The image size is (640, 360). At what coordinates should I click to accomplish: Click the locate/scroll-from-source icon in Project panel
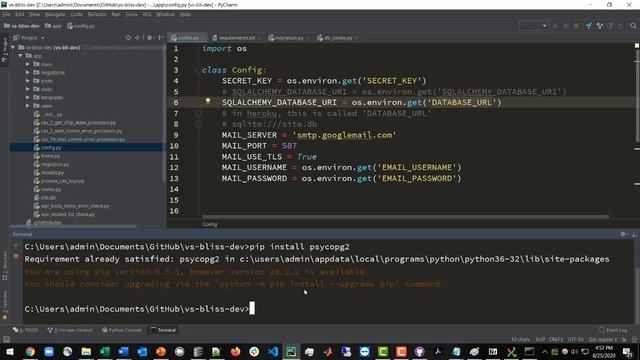(x=128, y=38)
